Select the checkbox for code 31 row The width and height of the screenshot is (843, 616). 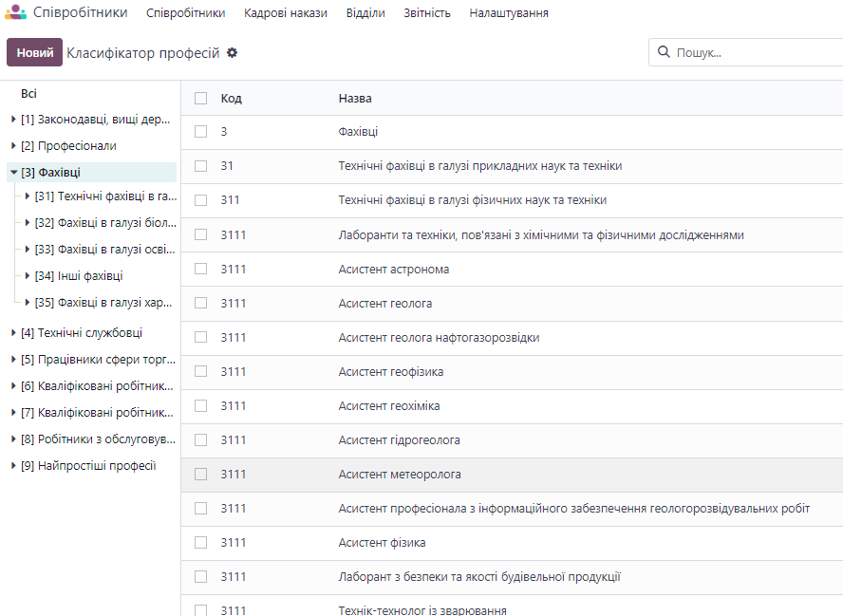click(200, 166)
